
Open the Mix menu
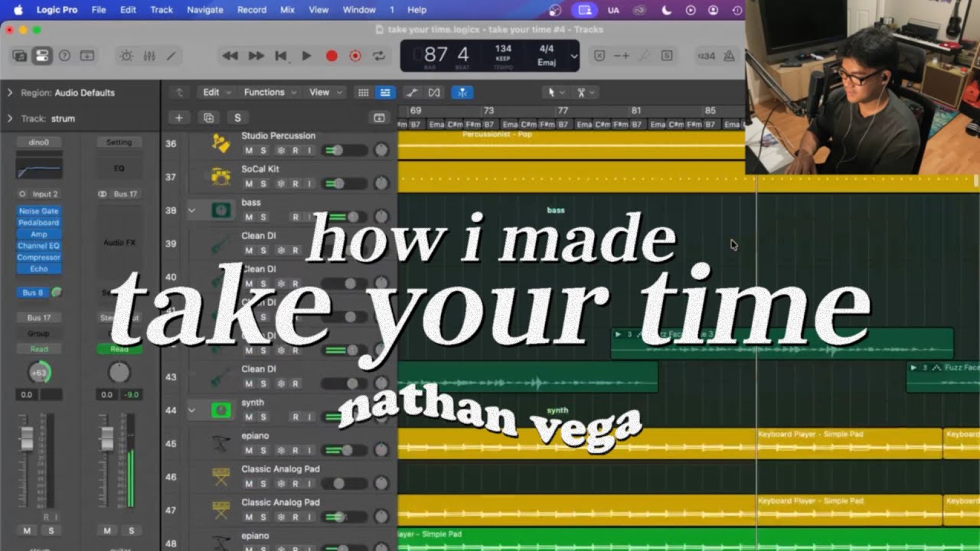tap(287, 10)
